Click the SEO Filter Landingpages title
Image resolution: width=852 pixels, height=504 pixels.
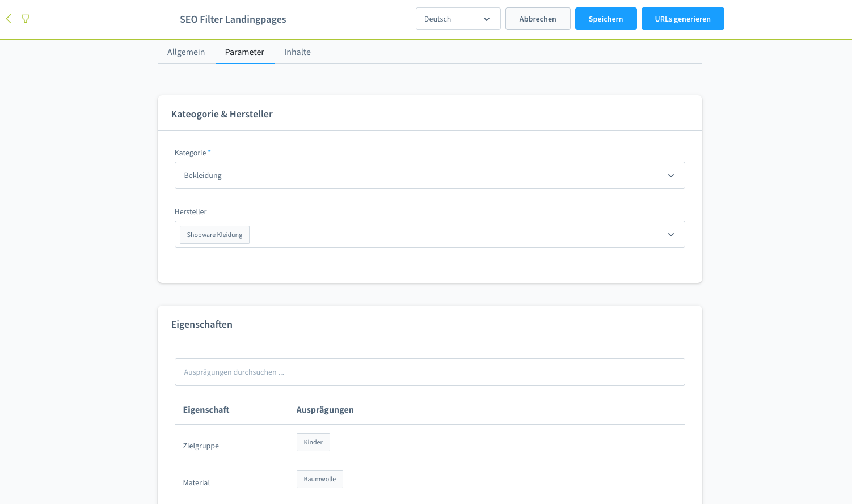click(x=233, y=19)
